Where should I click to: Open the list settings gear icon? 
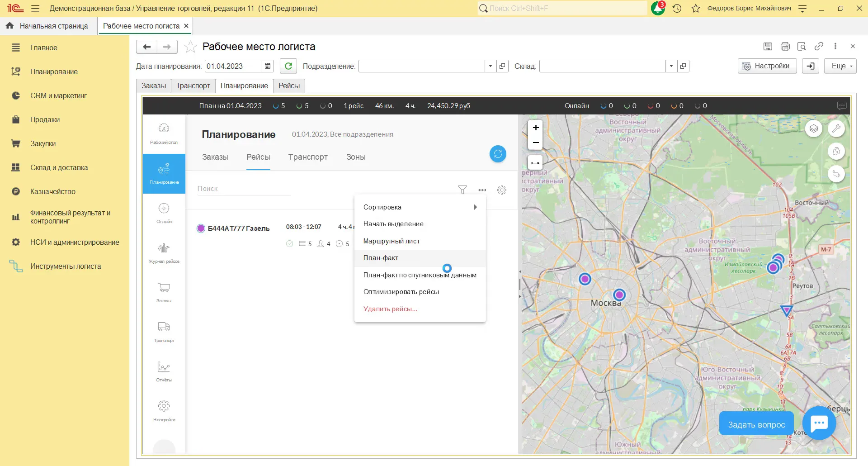[502, 190]
